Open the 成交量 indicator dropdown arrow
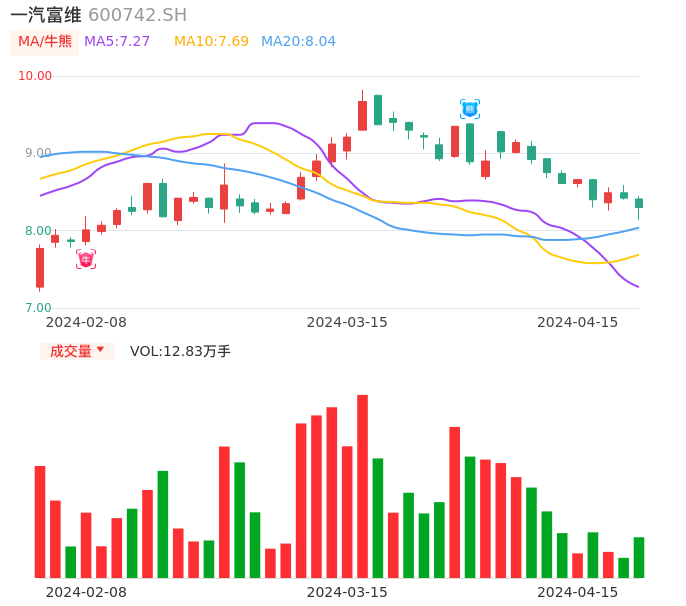 click(100, 350)
